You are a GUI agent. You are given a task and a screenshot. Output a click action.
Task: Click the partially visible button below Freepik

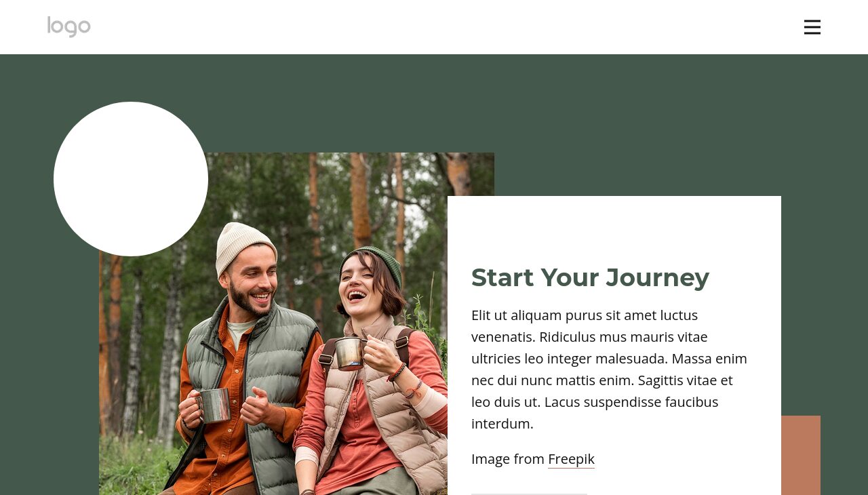[529, 494]
